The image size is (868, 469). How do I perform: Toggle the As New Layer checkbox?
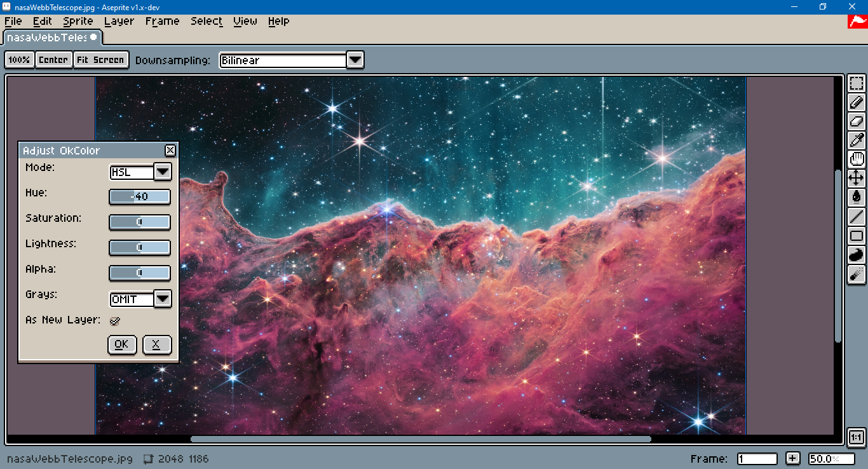click(115, 321)
